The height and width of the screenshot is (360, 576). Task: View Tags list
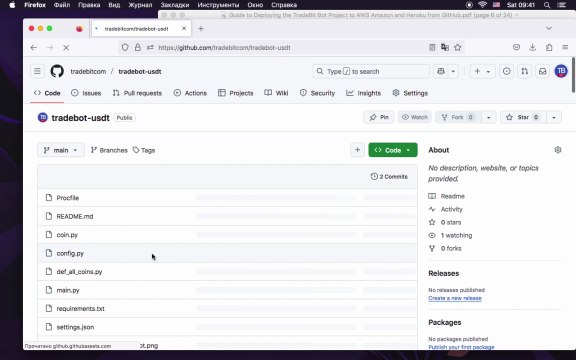click(144, 150)
